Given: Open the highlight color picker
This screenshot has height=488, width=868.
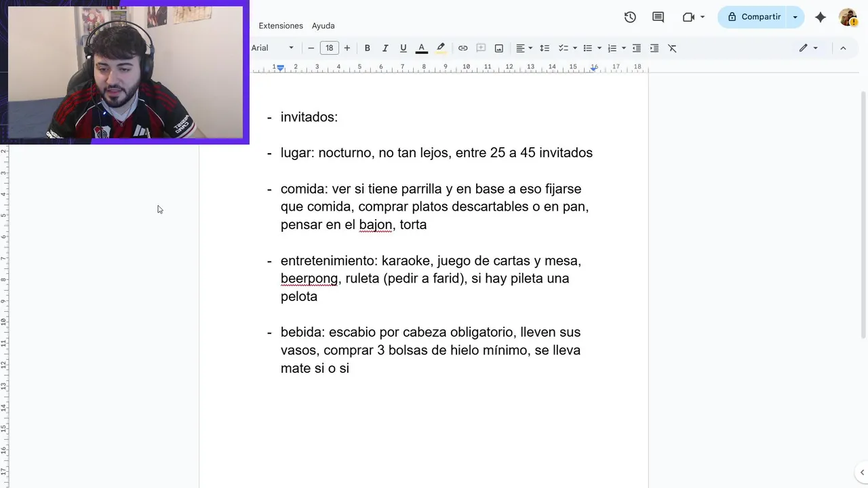Looking at the screenshot, I should (441, 48).
